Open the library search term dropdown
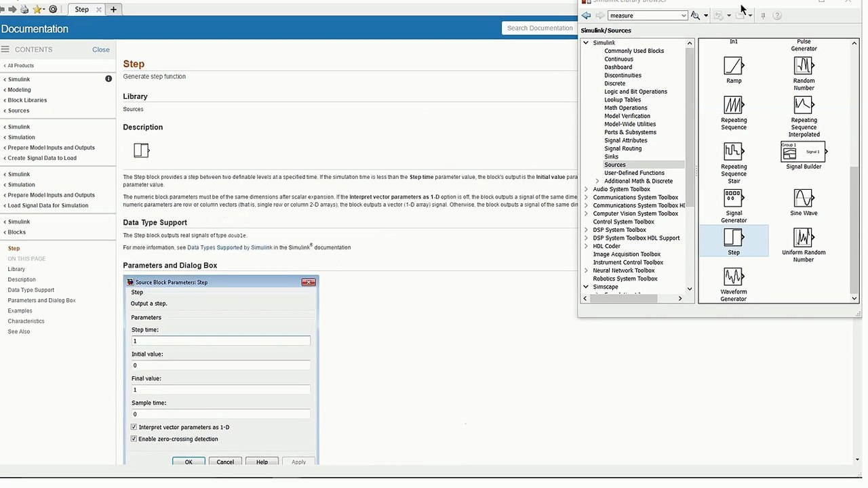 coord(683,16)
